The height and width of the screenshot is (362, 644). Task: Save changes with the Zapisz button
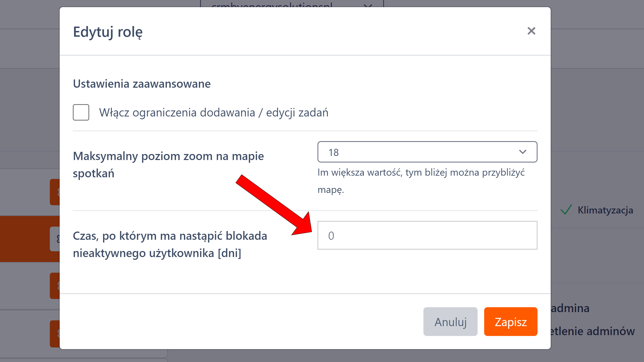point(510,322)
